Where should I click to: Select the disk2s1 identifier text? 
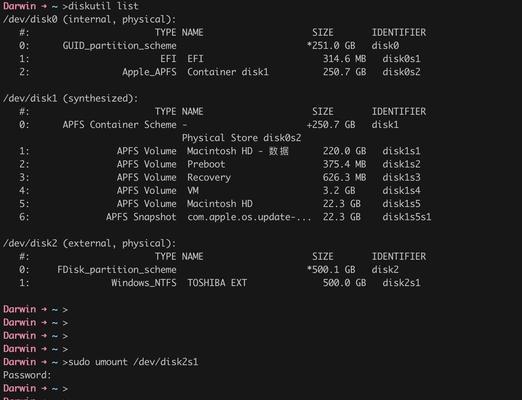click(x=401, y=283)
